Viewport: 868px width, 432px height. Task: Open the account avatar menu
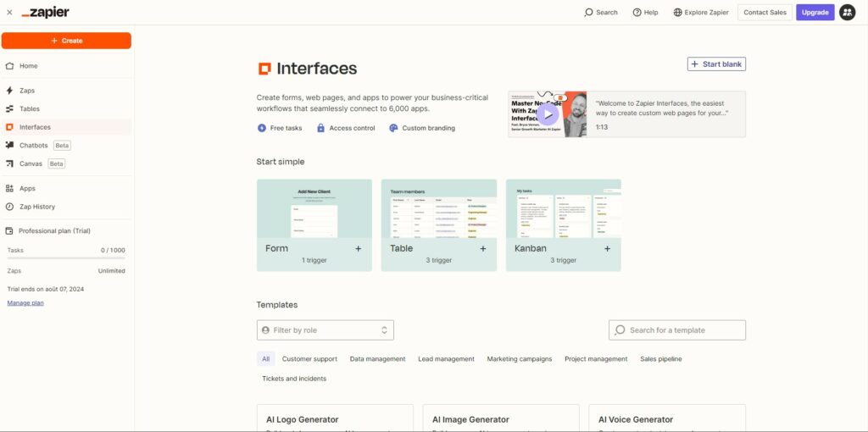point(847,12)
